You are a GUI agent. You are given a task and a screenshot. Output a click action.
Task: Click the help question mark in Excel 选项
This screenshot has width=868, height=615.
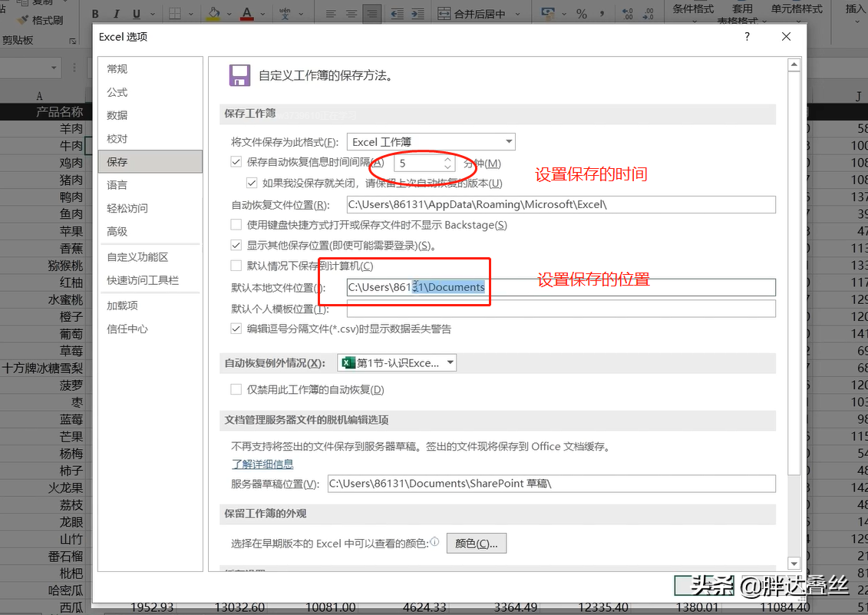tap(748, 37)
